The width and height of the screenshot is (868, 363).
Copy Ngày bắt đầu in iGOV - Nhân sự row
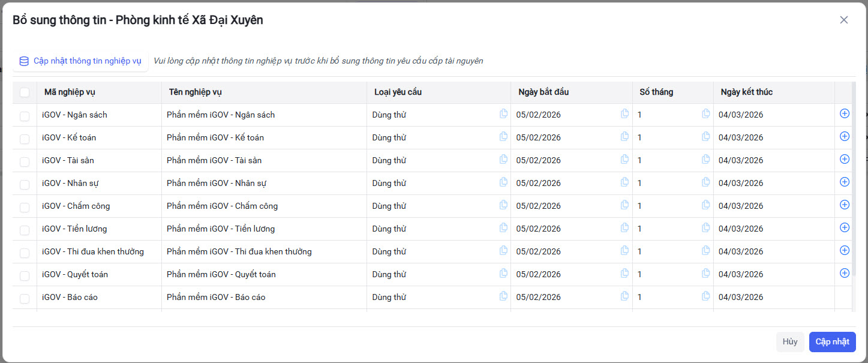click(x=624, y=182)
